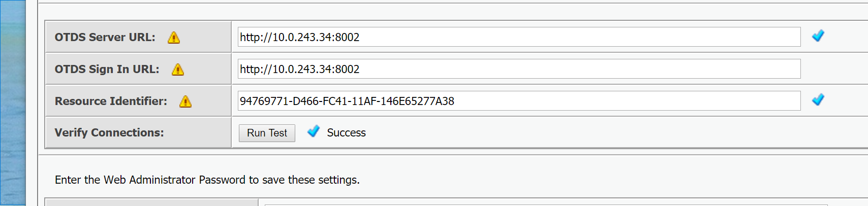Click warning icon beside OTDS Sign In URL
868x206 pixels.
tap(178, 70)
